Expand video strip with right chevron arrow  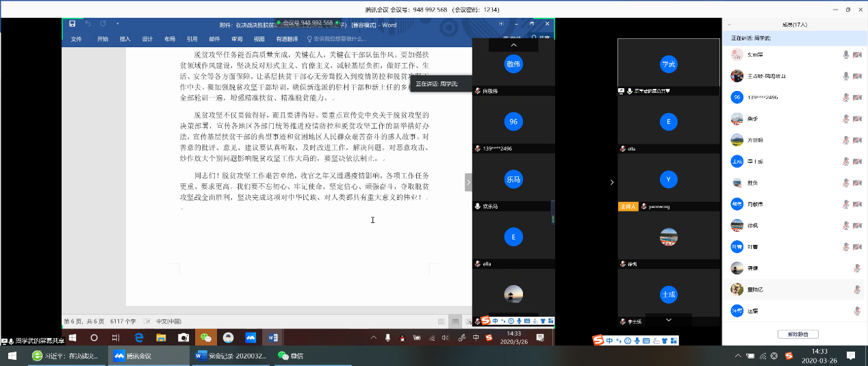(x=611, y=182)
